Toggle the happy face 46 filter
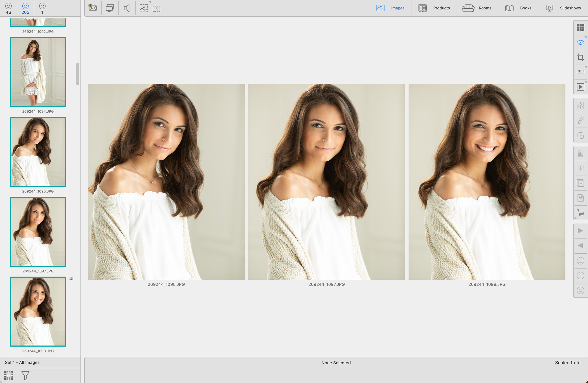 coord(8,8)
